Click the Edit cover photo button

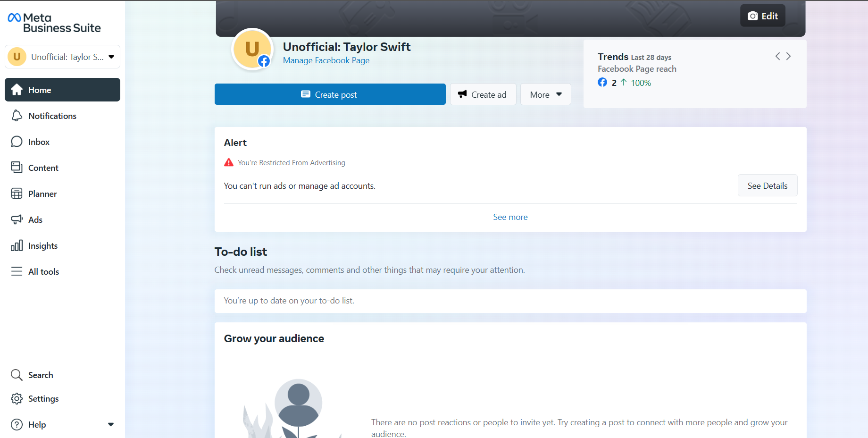(763, 16)
